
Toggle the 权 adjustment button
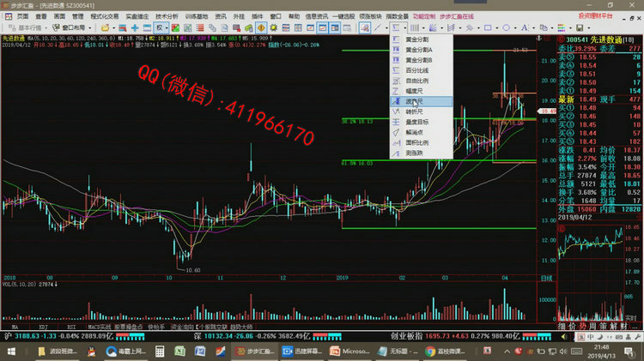[160, 27]
